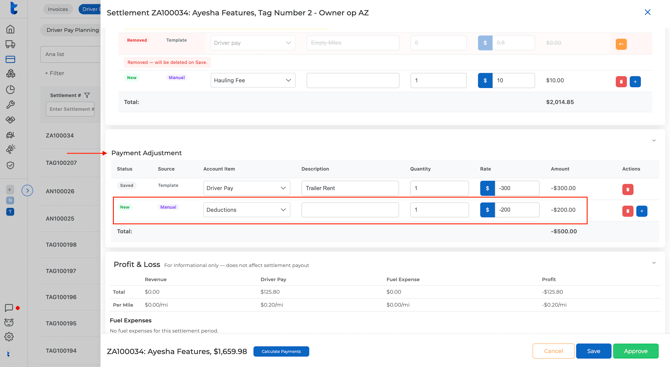Open the removed Driver pay dropdown
The image size is (670, 367).
click(x=253, y=43)
